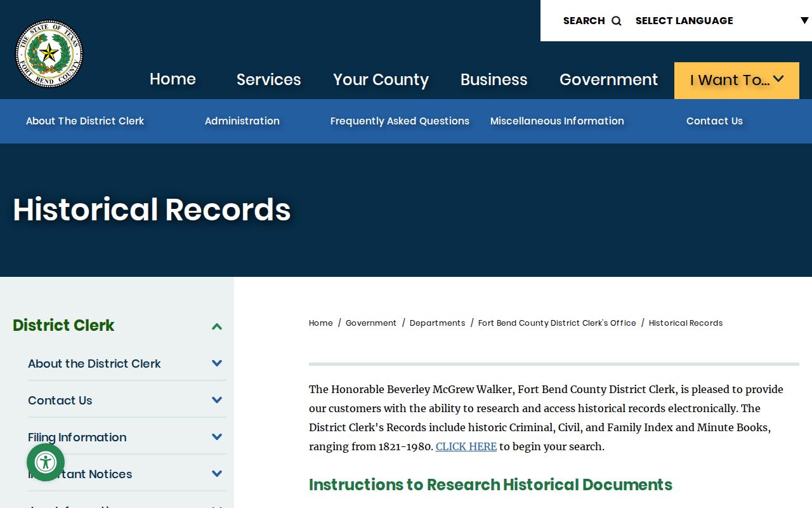This screenshot has height=508, width=812.
Task: Open the Government navigation menu
Action: coord(609,79)
